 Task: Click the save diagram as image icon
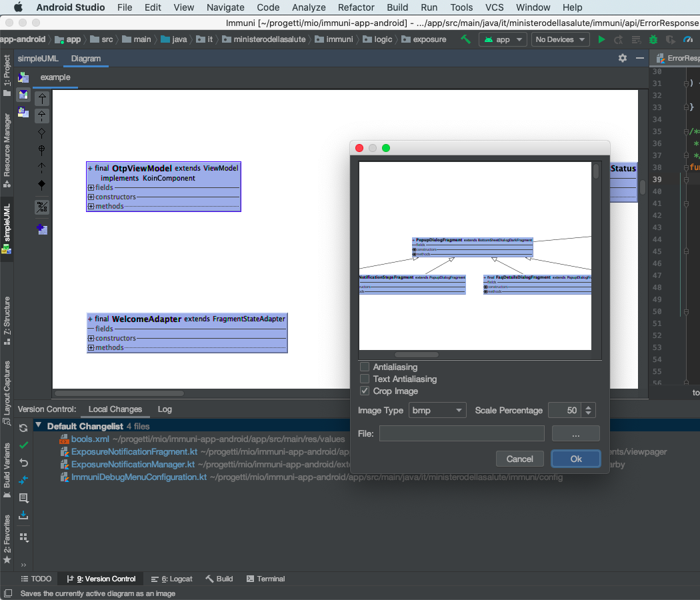tap(23, 95)
